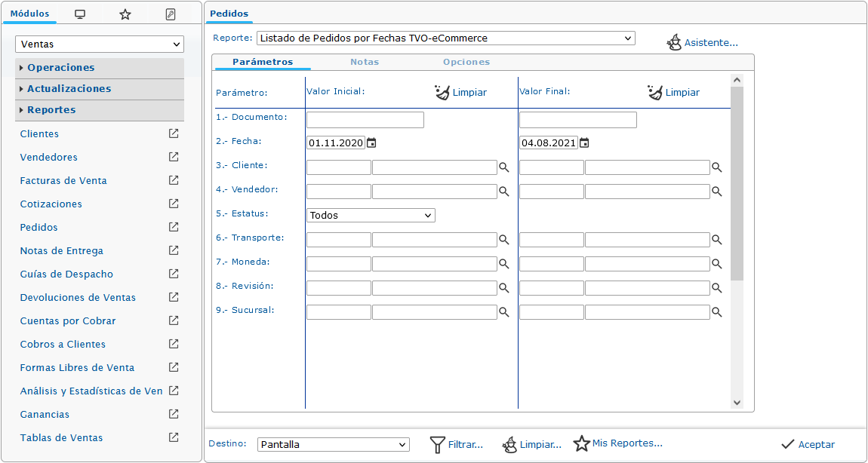Switch to the Opciones tab
The height and width of the screenshot is (463, 868).
pos(466,62)
